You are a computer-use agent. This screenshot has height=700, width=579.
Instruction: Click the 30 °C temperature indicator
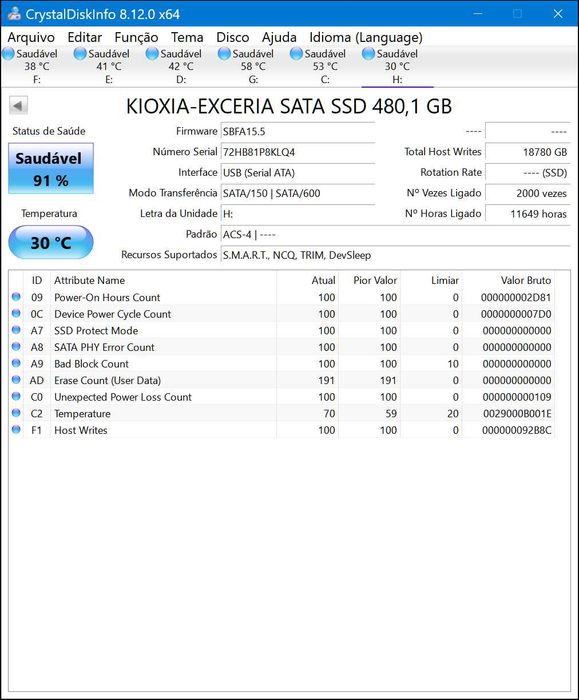click(51, 242)
